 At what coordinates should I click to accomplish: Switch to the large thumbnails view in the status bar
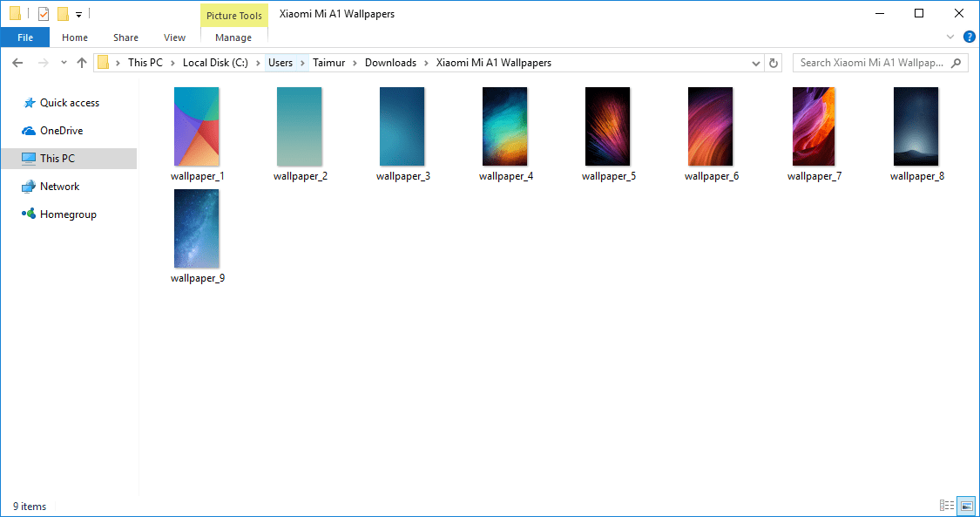966,506
